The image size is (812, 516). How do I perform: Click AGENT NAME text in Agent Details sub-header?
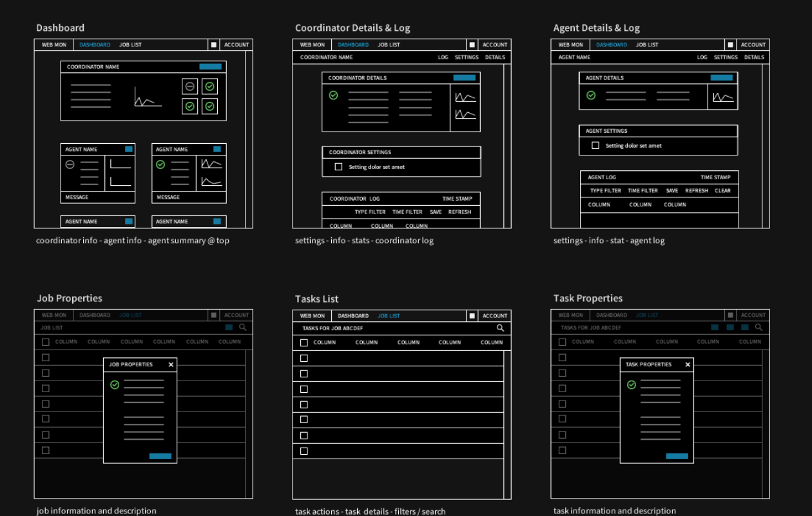coord(574,57)
